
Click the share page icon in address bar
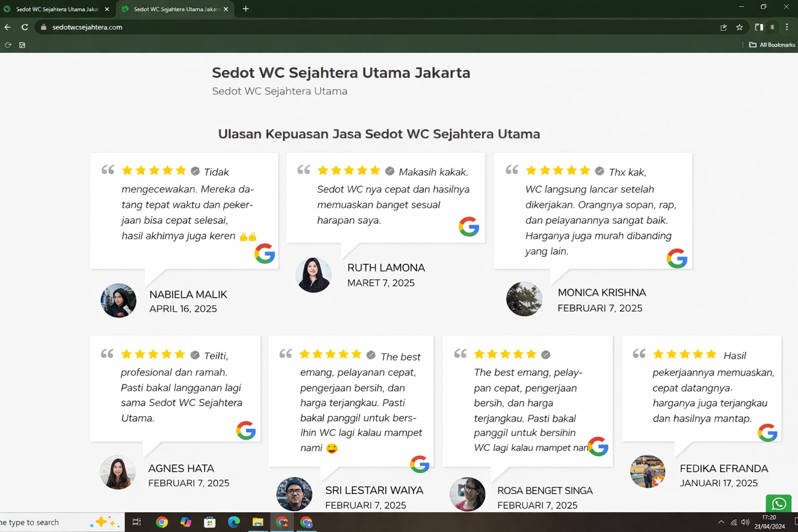(724, 27)
